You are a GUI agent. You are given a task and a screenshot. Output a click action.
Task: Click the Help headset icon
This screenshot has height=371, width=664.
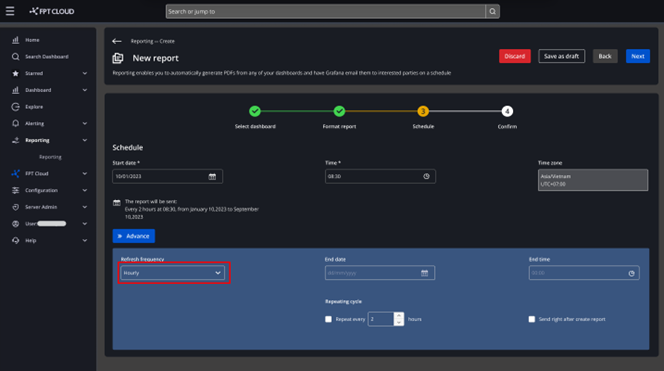[x=16, y=241]
